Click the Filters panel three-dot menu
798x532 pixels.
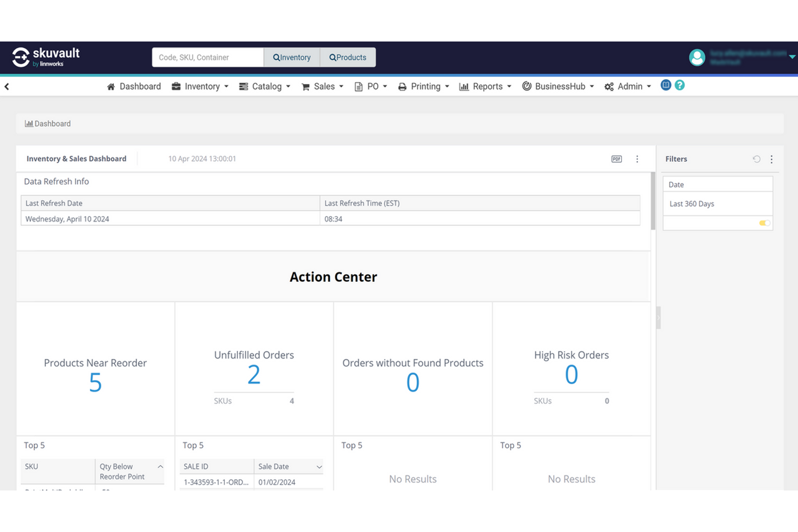click(772, 159)
